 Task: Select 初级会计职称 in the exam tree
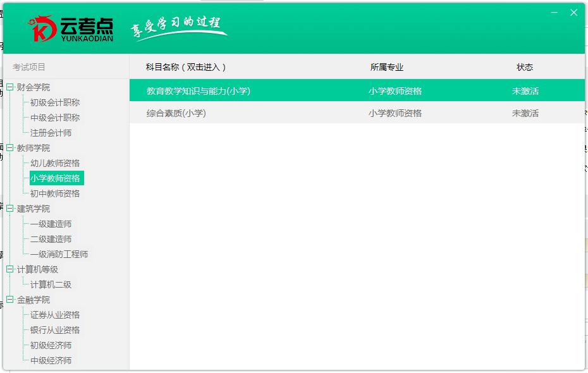point(55,102)
